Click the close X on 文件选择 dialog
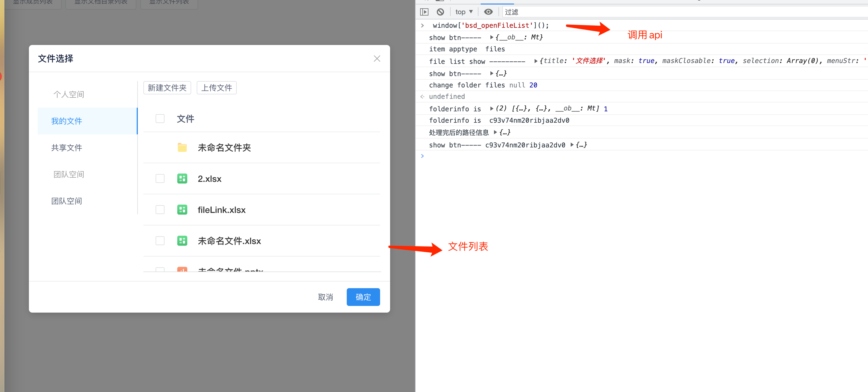The height and width of the screenshot is (392, 868). pyautogui.click(x=377, y=58)
